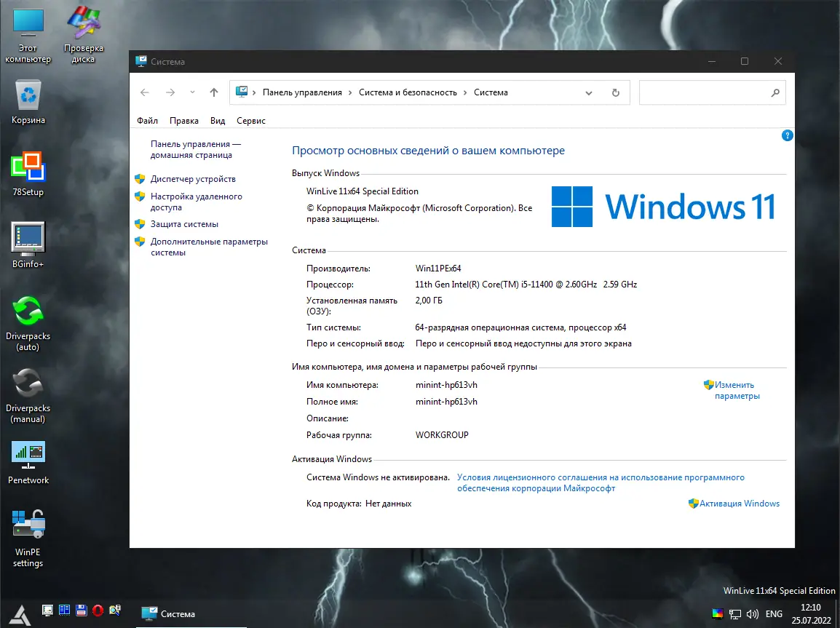840x628 pixels.
Task: Expand recent locations dropdown next to forward arrow
Action: point(192,92)
